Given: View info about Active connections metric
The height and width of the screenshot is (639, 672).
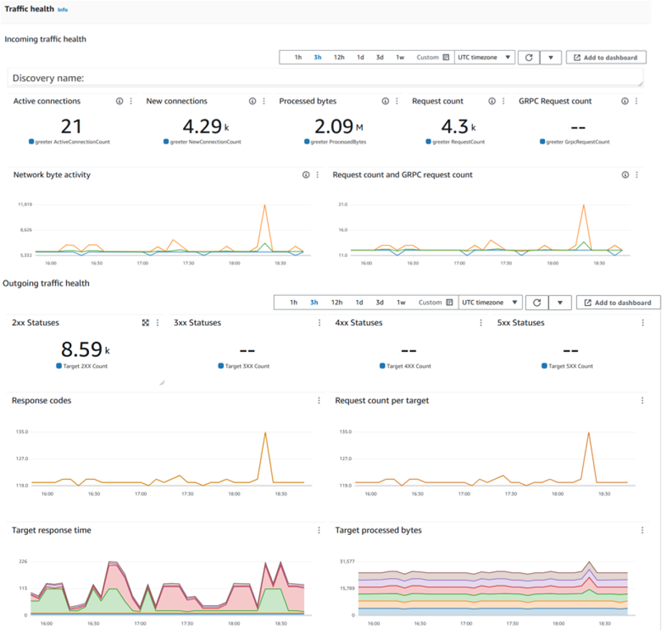Looking at the screenshot, I should (x=119, y=101).
